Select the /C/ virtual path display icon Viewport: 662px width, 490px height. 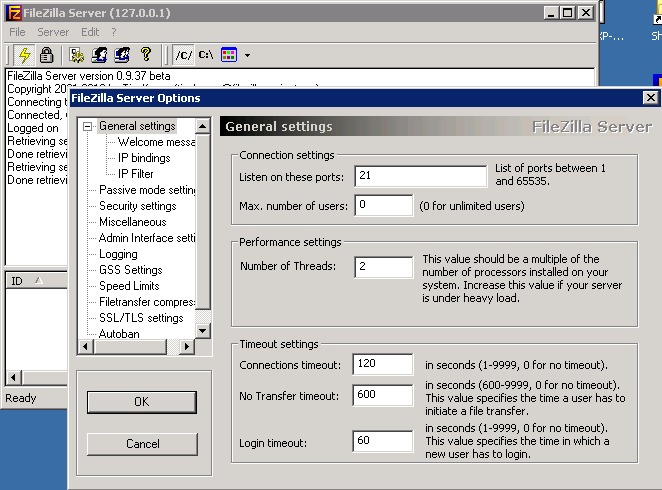182,55
